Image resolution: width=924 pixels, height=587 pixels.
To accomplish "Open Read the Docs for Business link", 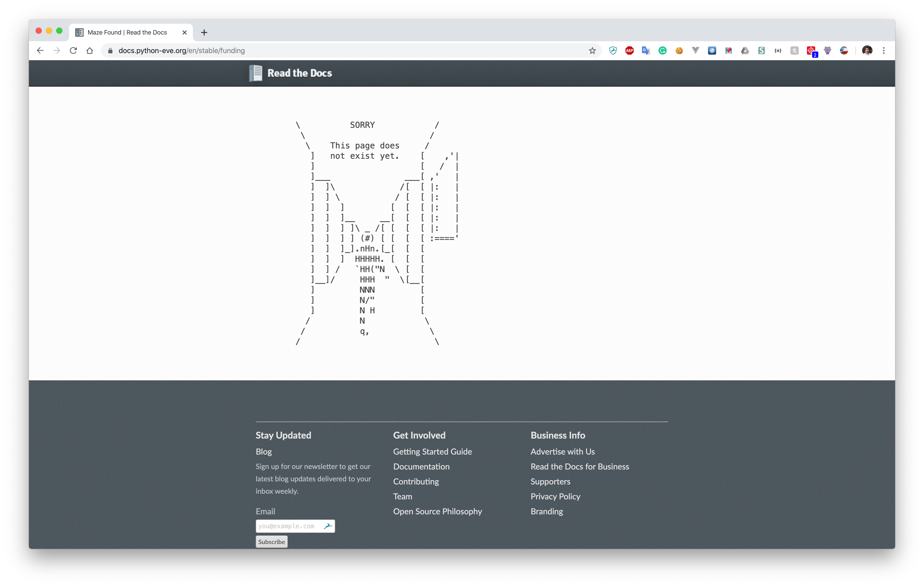I will 580,466.
